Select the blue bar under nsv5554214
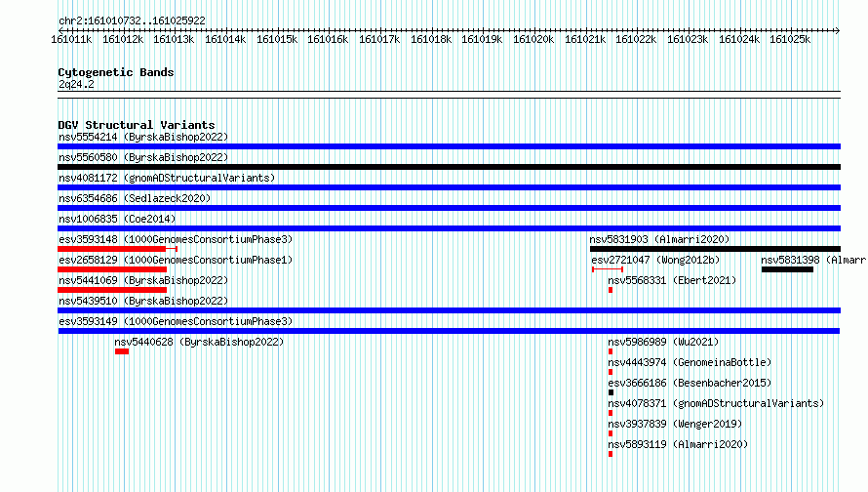This screenshot has width=868, height=492. [x=449, y=146]
